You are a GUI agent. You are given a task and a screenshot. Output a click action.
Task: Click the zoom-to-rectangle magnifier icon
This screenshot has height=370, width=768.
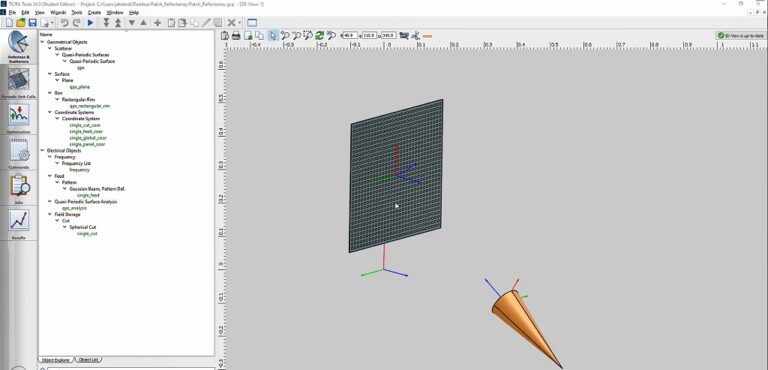click(x=308, y=36)
